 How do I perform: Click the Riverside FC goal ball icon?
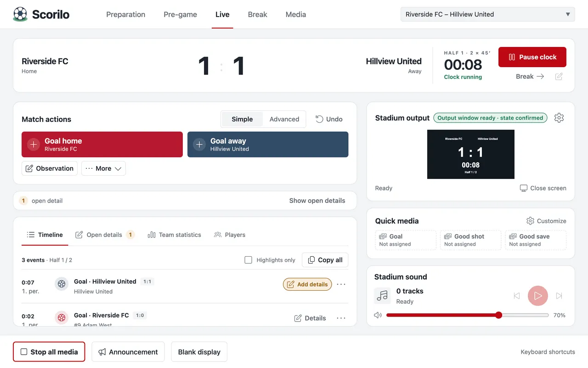point(62,317)
